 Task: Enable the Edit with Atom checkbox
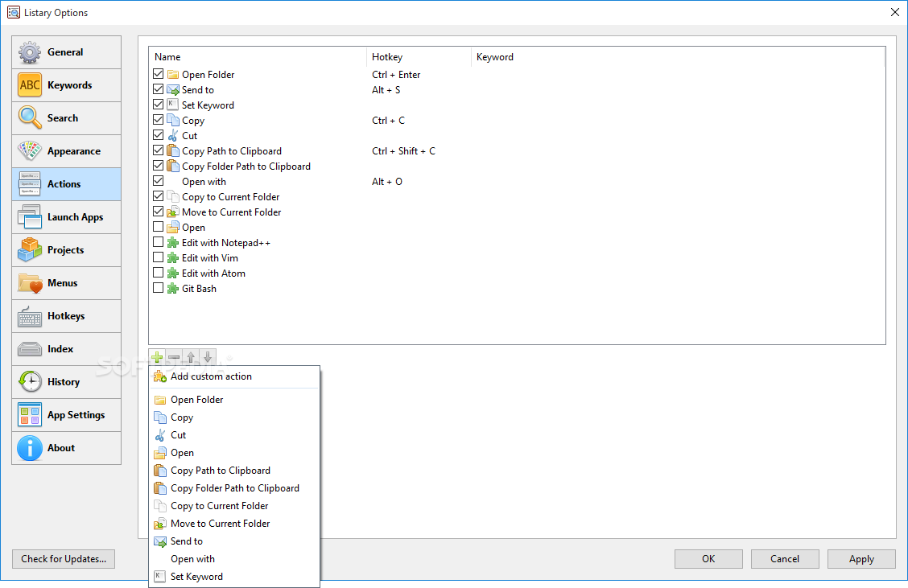click(158, 273)
